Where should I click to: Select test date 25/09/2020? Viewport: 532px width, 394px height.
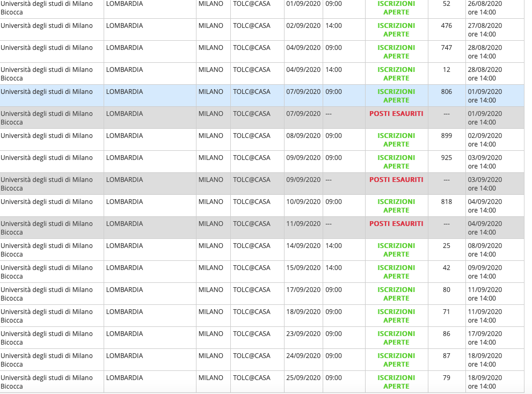tap(303, 378)
